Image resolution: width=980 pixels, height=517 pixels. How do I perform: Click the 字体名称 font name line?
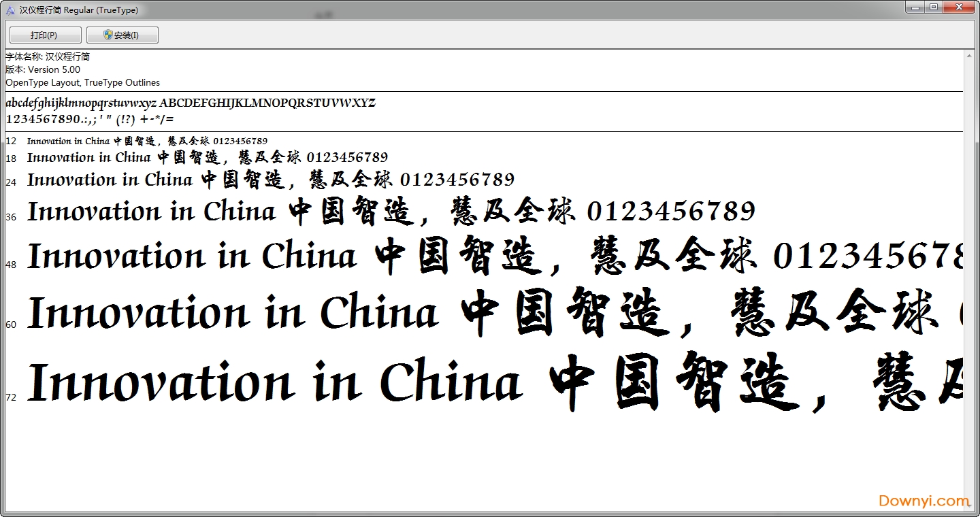click(x=48, y=56)
